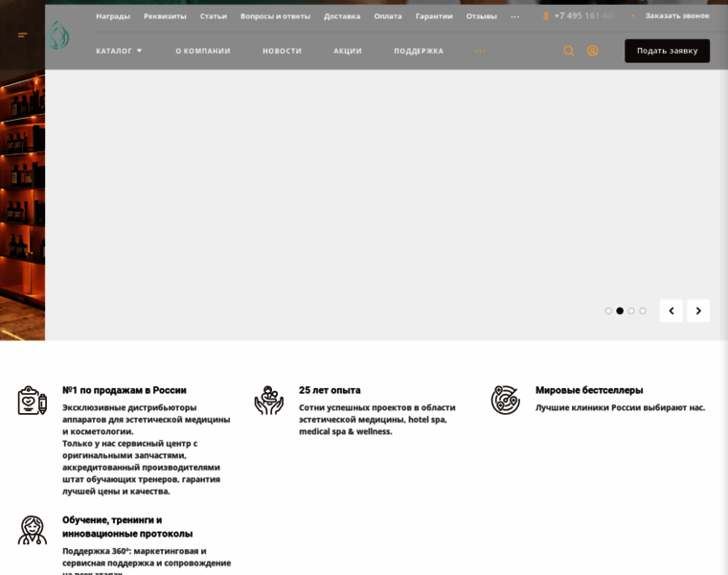Click the radar map pins icon

(506, 400)
